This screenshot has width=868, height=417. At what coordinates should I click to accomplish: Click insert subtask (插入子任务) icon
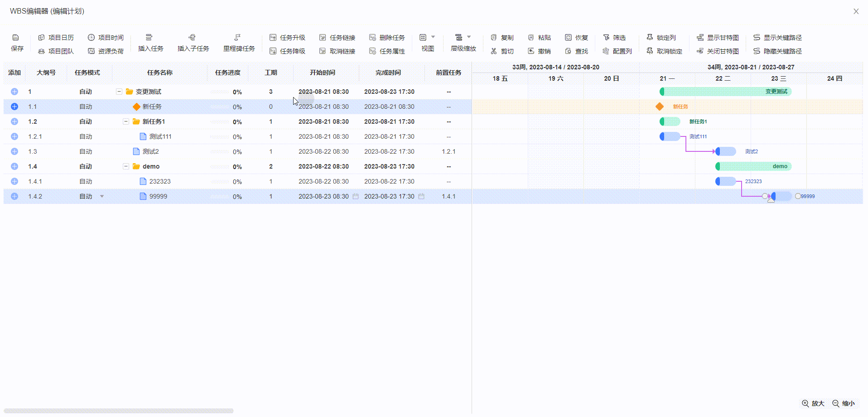point(192,38)
